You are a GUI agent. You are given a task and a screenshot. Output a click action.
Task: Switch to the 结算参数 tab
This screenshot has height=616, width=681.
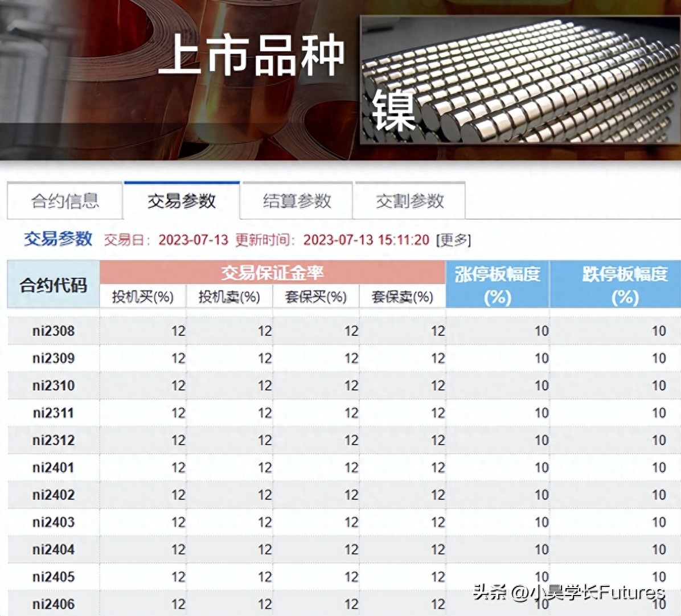pos(297,201)
